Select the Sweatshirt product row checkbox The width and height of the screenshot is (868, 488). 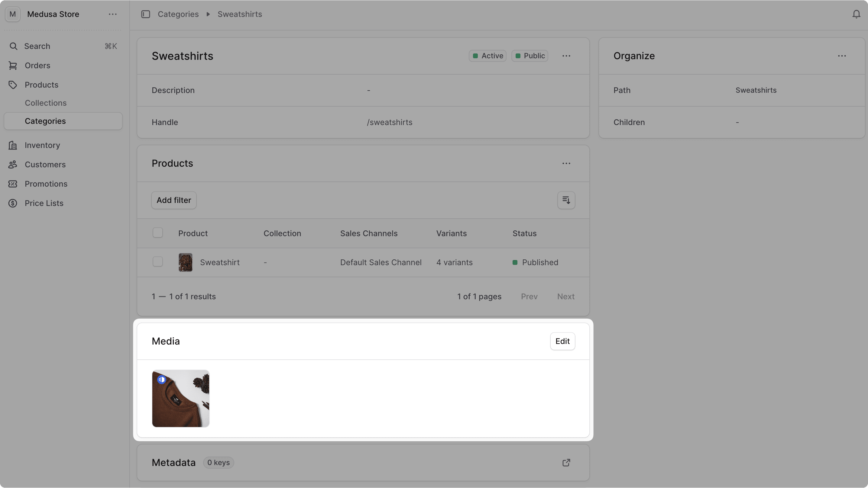[157, 261]
